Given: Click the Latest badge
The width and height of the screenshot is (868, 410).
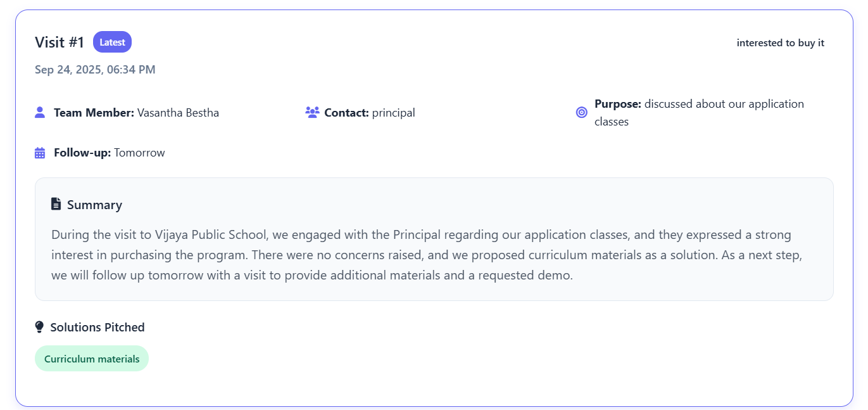Looking at the screenshot, I should (x=112, y=42).
